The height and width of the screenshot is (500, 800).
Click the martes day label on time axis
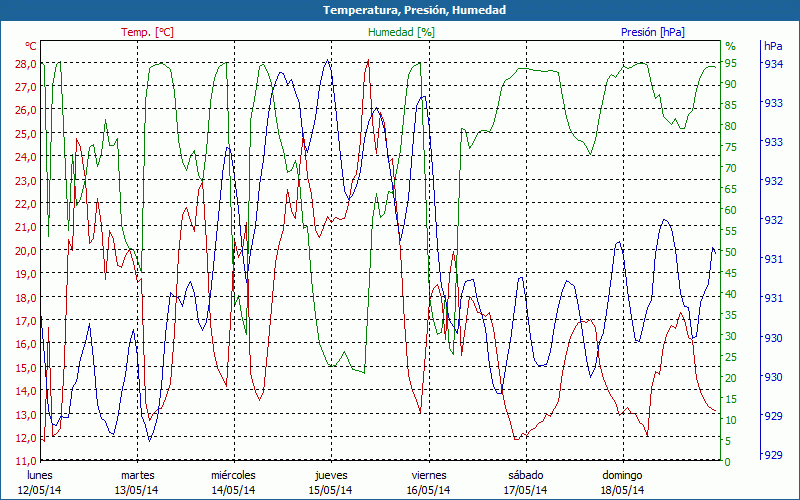pyautogui.click(x=137, y=475)
